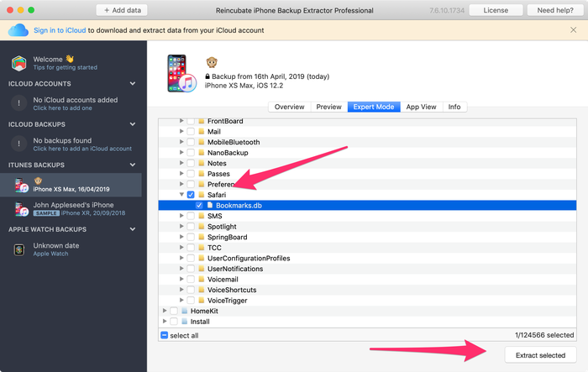Select the Bookmarks.db row
The width and height of the screenshot is (588, 372).
[368, 205]
